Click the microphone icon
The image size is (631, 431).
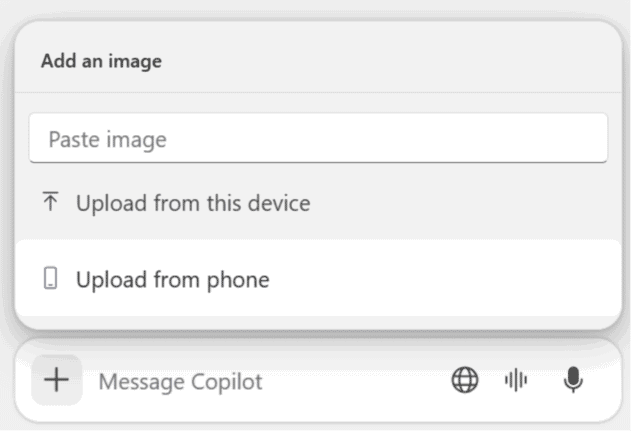point(572,380)
